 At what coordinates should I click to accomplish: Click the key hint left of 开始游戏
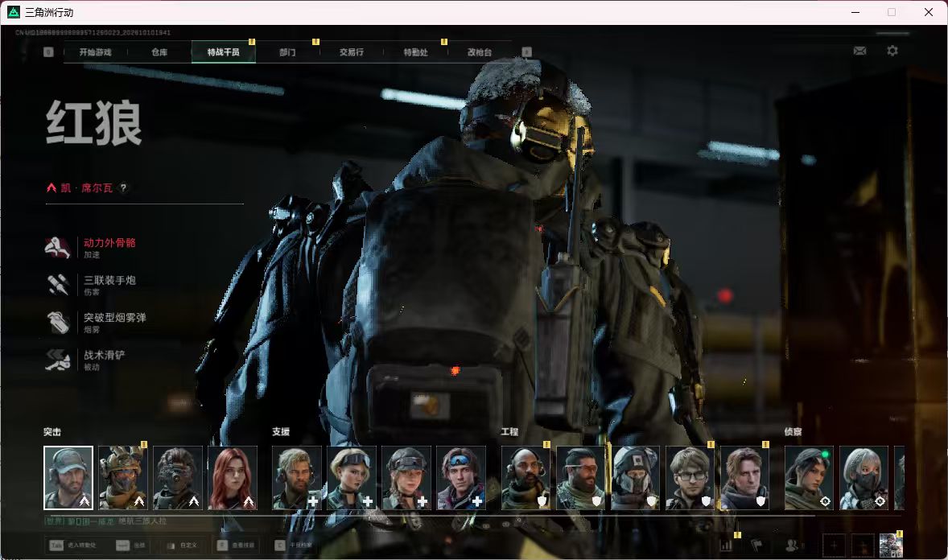tap(48, 52)
